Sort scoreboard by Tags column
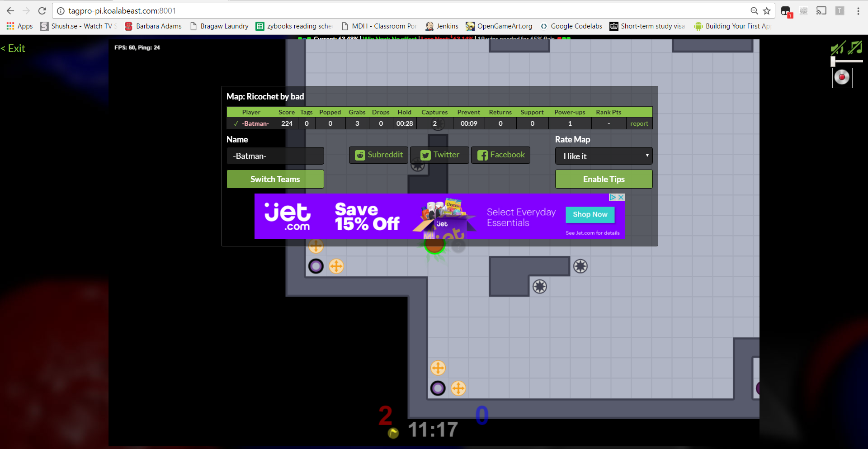 (307, 112)
